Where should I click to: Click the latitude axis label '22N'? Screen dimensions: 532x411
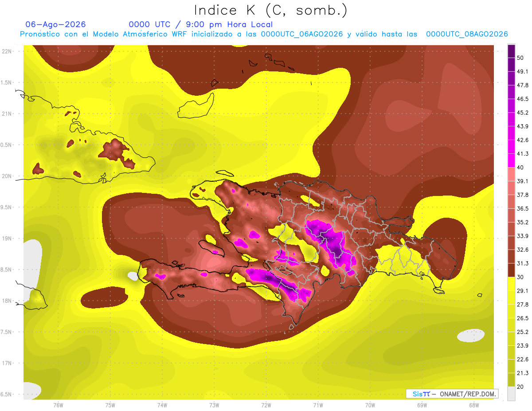(7, 51)
